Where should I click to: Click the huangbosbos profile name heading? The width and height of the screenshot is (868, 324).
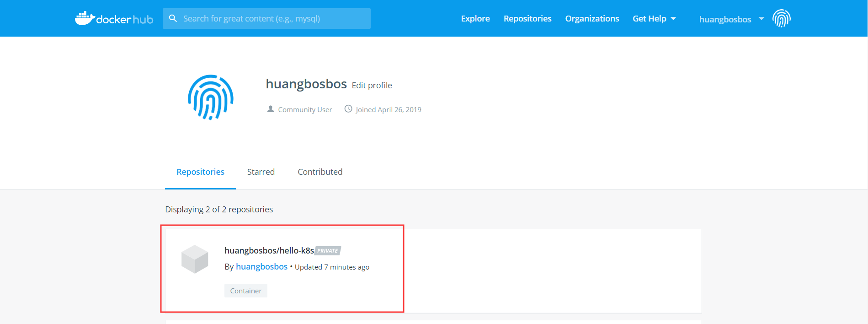coord(306,84)
